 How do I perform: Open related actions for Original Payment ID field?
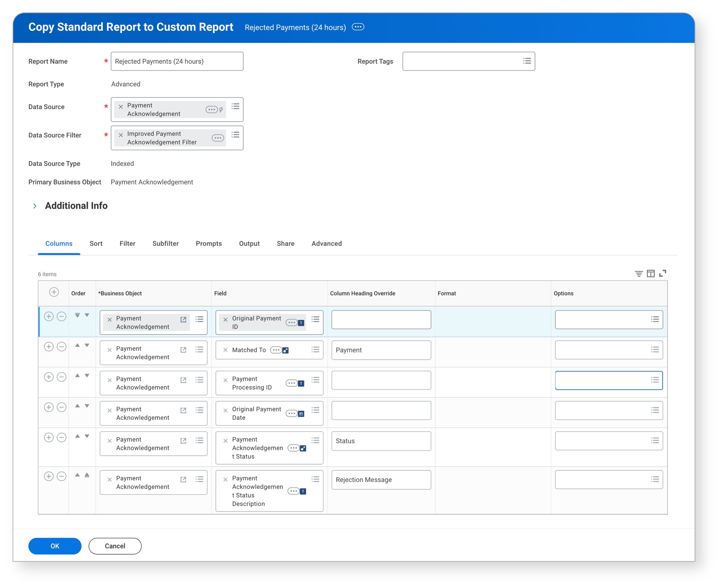[x=292, y=322]
